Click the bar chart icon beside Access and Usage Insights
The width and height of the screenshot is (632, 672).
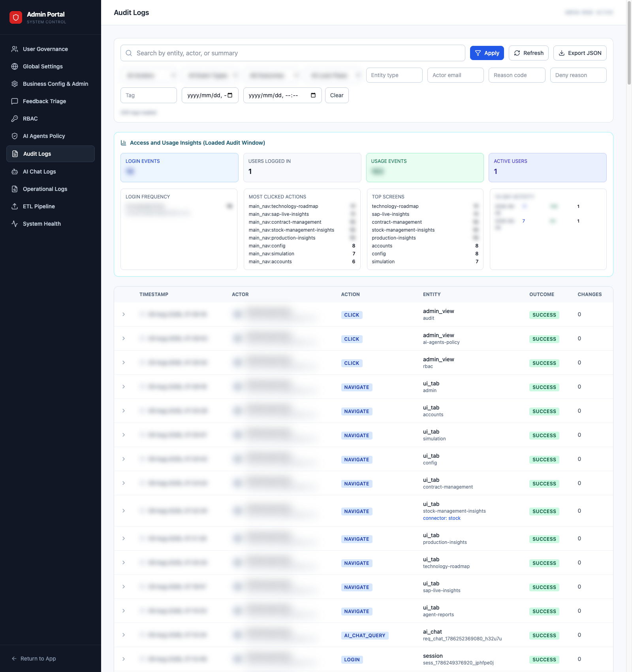click(124, 143)
